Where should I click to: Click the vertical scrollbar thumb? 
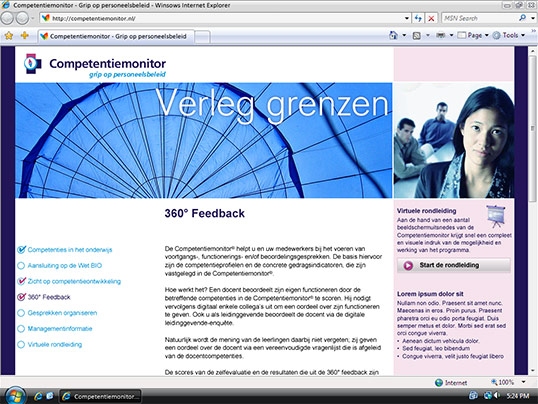point(533,129)
